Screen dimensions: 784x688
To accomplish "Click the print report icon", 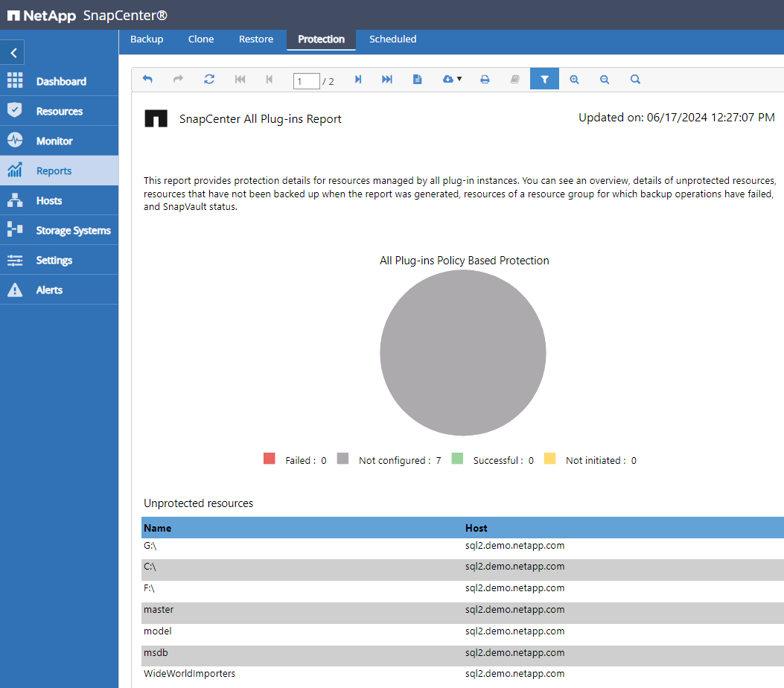I will (x=485, y=79).
